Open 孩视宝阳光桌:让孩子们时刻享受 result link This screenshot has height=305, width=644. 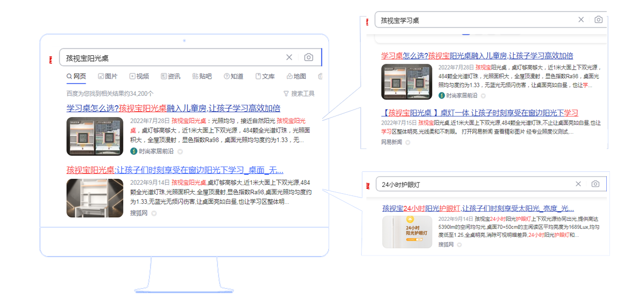[175, 170]
